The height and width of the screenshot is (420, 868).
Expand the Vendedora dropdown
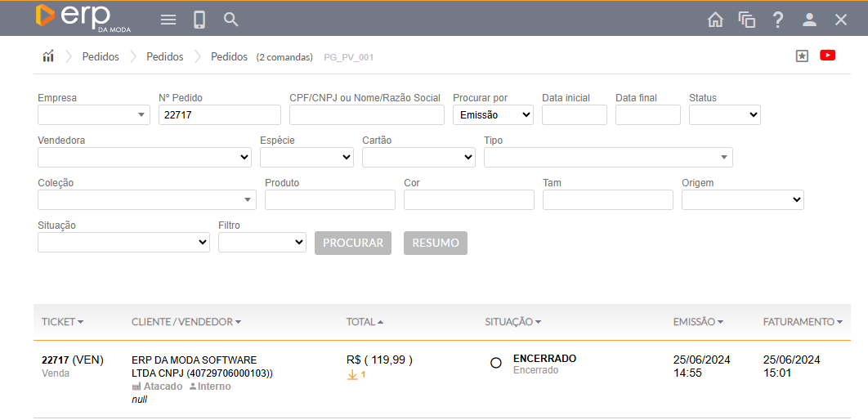[x=144, y=158]
